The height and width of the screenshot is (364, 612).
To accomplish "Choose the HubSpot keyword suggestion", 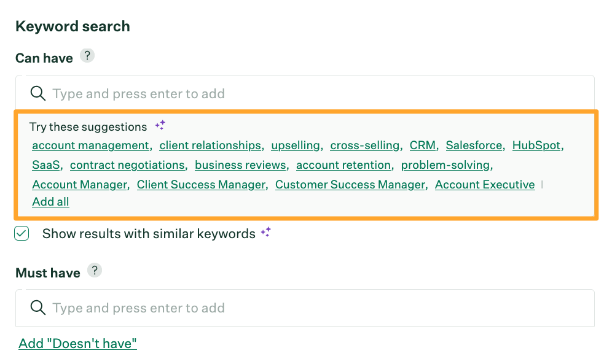I will point(536,145).
